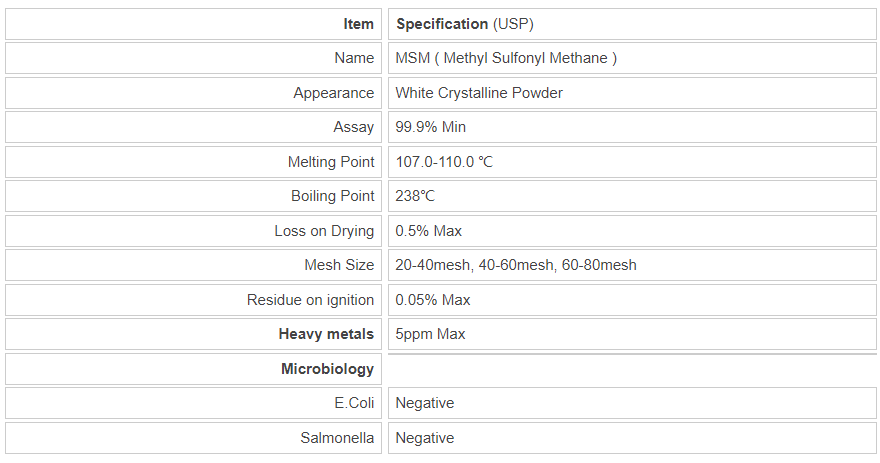Click the MSM (Methyl Sulfonyl Methane) cell

point(506,58)
